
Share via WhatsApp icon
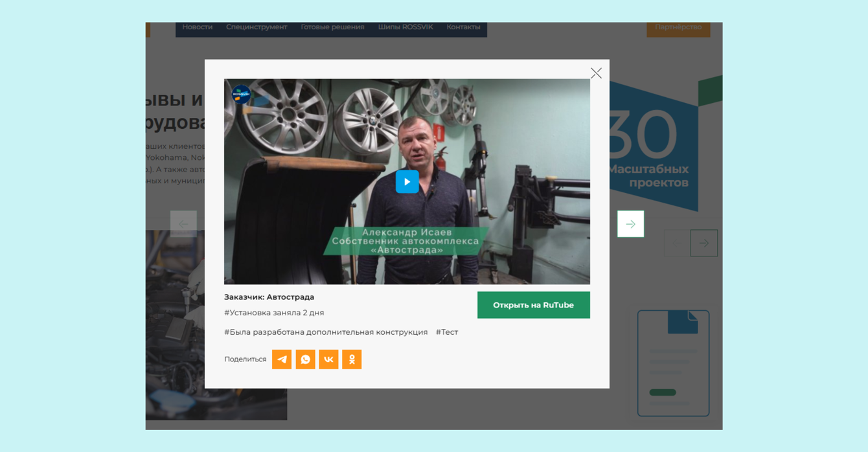pos(305,359)
